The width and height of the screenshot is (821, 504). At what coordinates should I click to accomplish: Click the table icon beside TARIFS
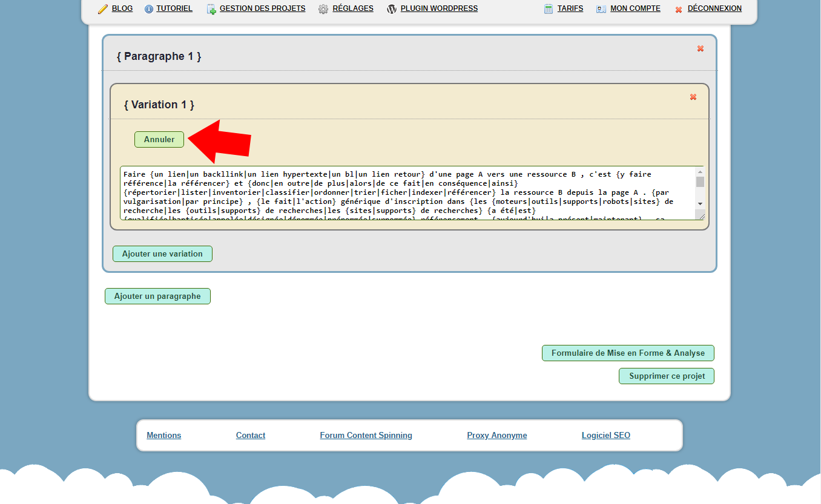549,9
